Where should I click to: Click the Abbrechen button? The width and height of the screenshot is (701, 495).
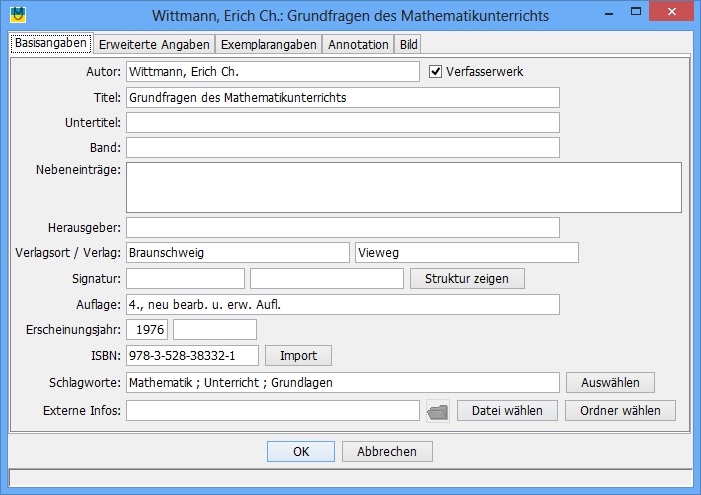point(387,452)
